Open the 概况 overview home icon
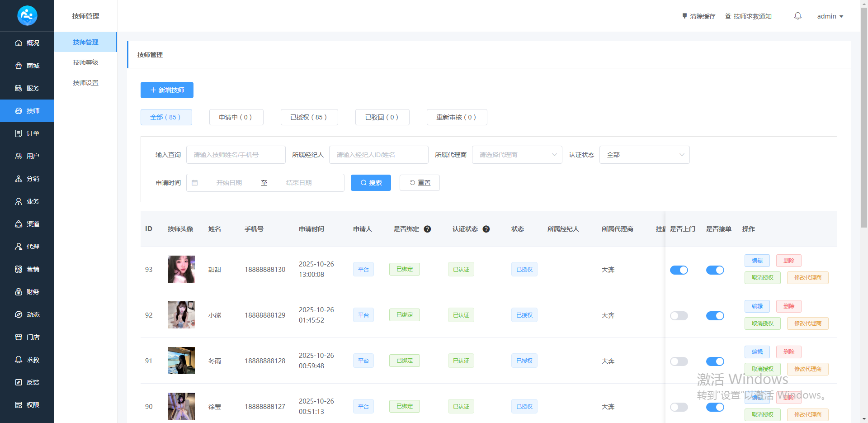 click(x=19, y=43)
